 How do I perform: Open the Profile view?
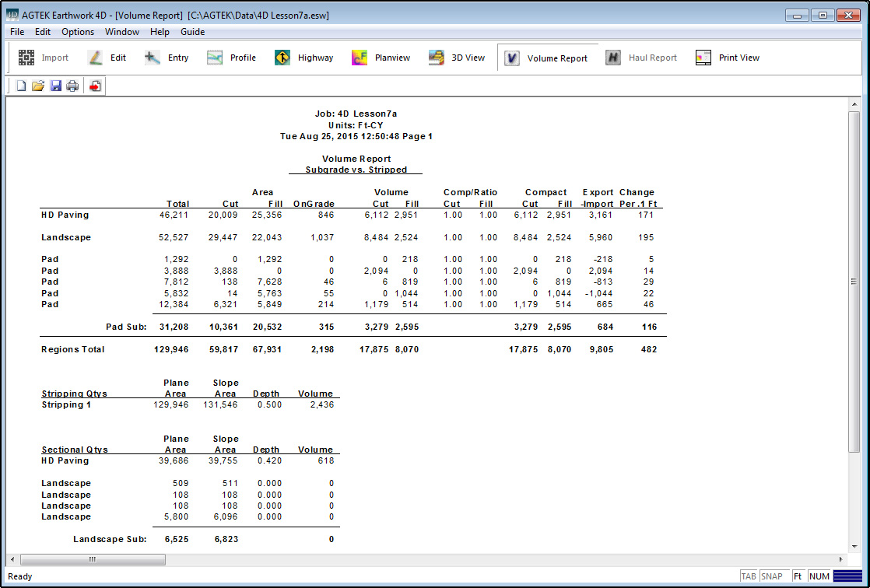[x=231, y=58]
